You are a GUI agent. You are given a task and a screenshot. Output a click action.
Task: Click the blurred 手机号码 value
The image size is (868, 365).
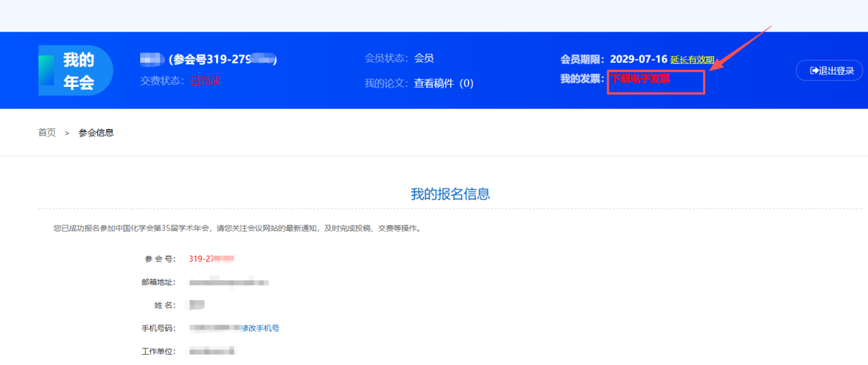[x=214, y=328]
